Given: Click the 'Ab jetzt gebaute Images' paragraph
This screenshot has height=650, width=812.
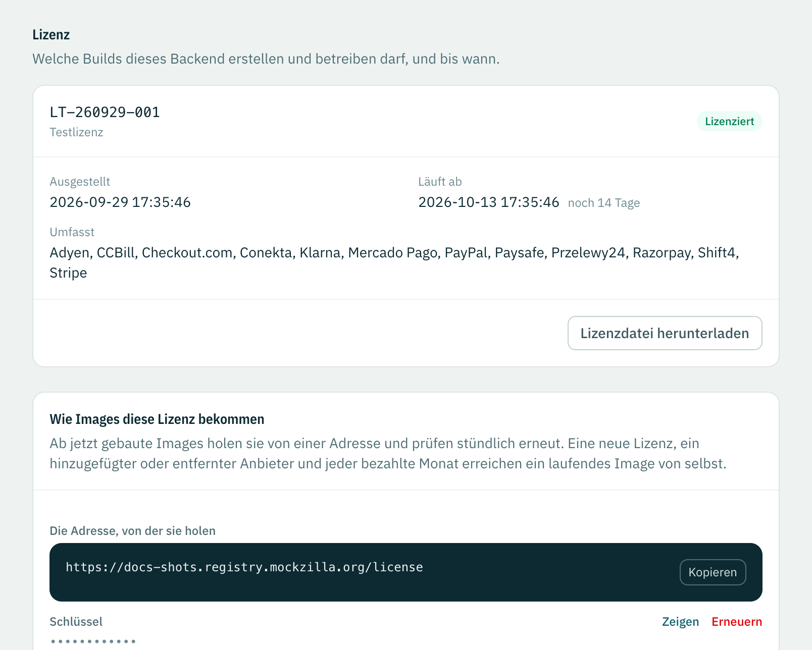Looking at the screenshot, I should coord(388,454).
